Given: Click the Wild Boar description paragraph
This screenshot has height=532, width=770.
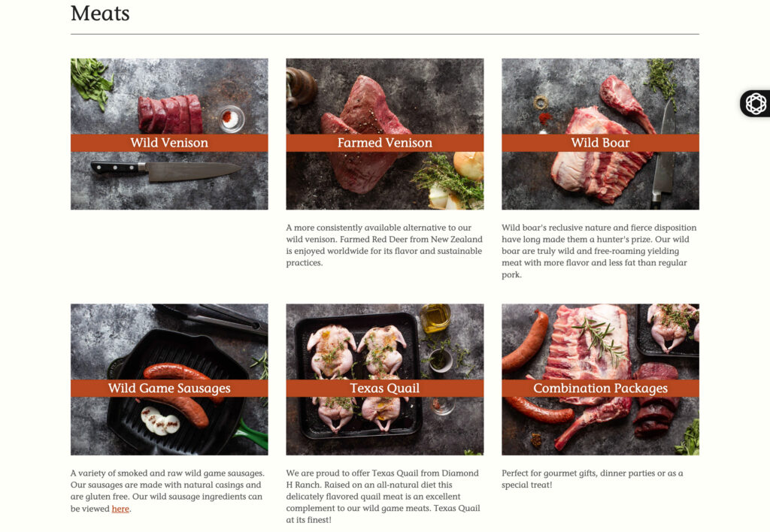Looking at the screenshot, I should coord(599,251).
